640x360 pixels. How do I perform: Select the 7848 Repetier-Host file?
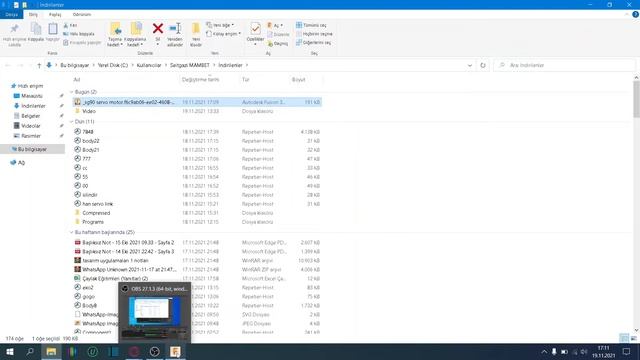(x=197, y=132)
